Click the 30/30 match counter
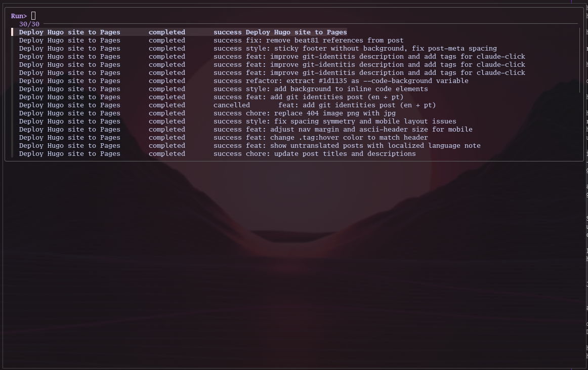The image size is (588, 370). pyautogui.click(x=28, y=24)
